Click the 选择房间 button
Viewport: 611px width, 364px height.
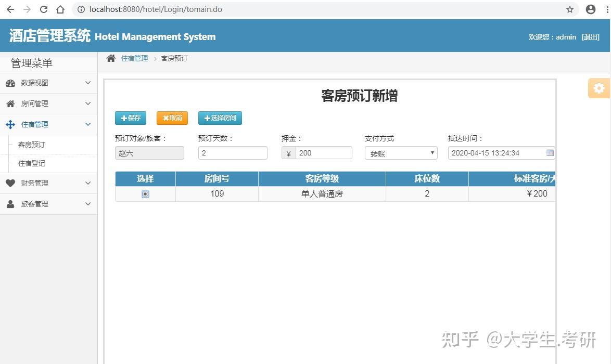tap(220, 118)
